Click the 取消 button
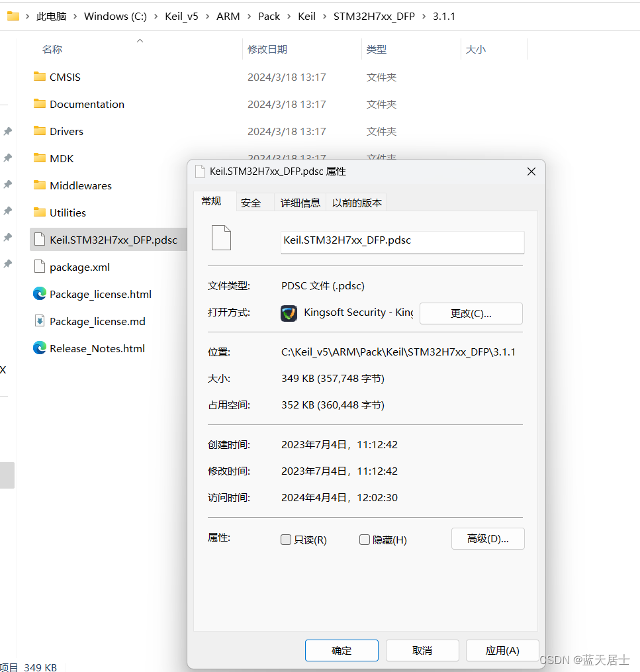This screenshot has height=672, width=640. point(422,651)
